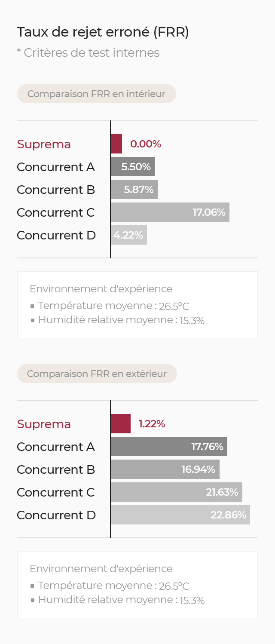This screenshot has height=644, width=275.
Task: Click the Taux de rejet erroné (FRR) title
Action: pos(103,32)
